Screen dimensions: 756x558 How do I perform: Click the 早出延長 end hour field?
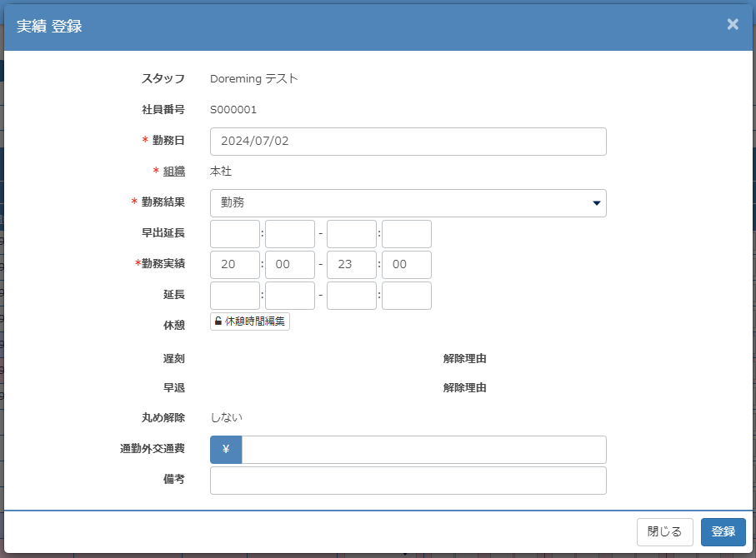pos(352,234)
